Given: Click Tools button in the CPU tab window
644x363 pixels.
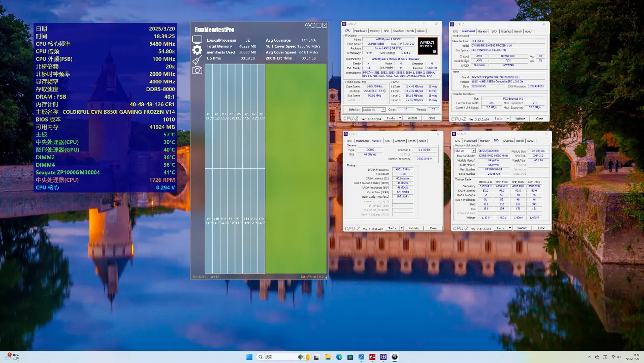Looking at the screenshot, I should (x=391, y=118).
